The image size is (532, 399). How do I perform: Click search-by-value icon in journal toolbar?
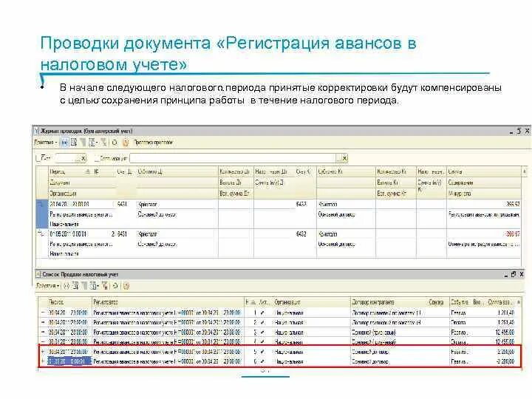click(74, 143)
